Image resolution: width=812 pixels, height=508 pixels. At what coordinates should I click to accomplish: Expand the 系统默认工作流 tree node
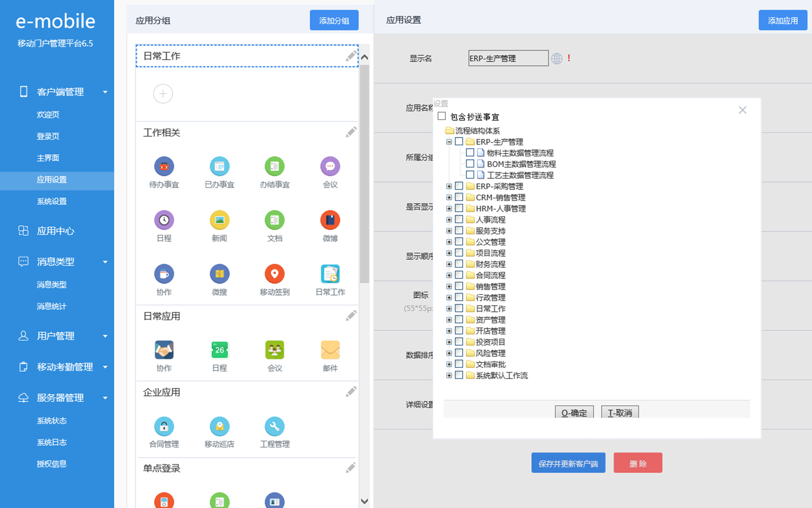pos(449,375)
